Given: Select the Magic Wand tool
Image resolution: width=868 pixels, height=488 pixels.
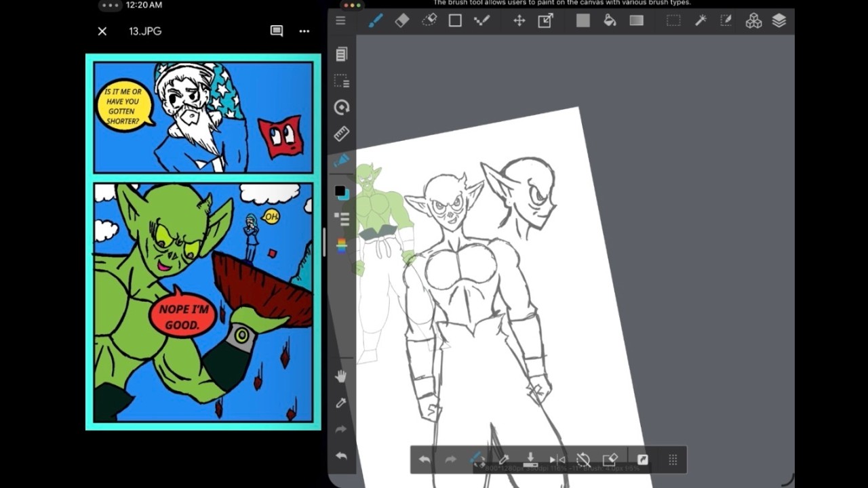Looking at the screenshot, I should point(701,20).
